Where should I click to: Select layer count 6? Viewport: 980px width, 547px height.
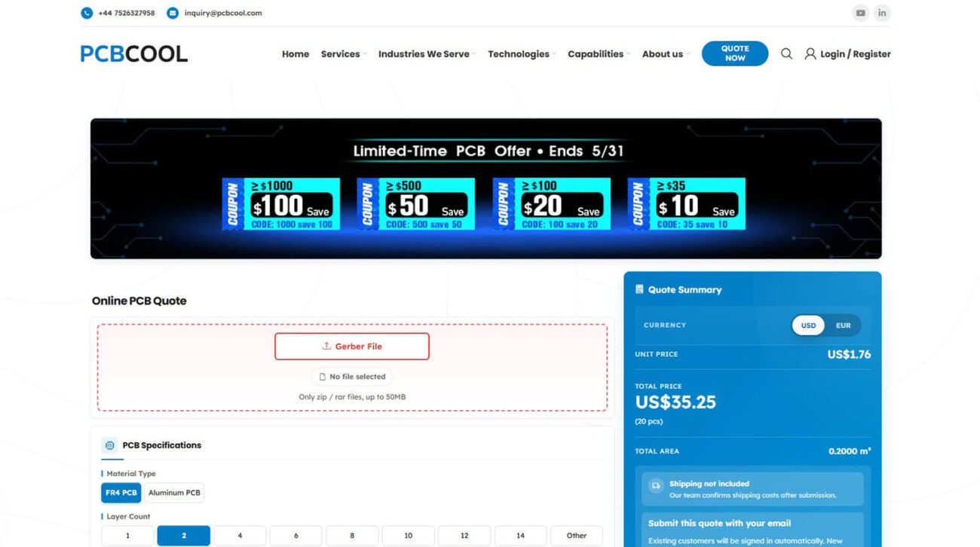coord(296,536)
